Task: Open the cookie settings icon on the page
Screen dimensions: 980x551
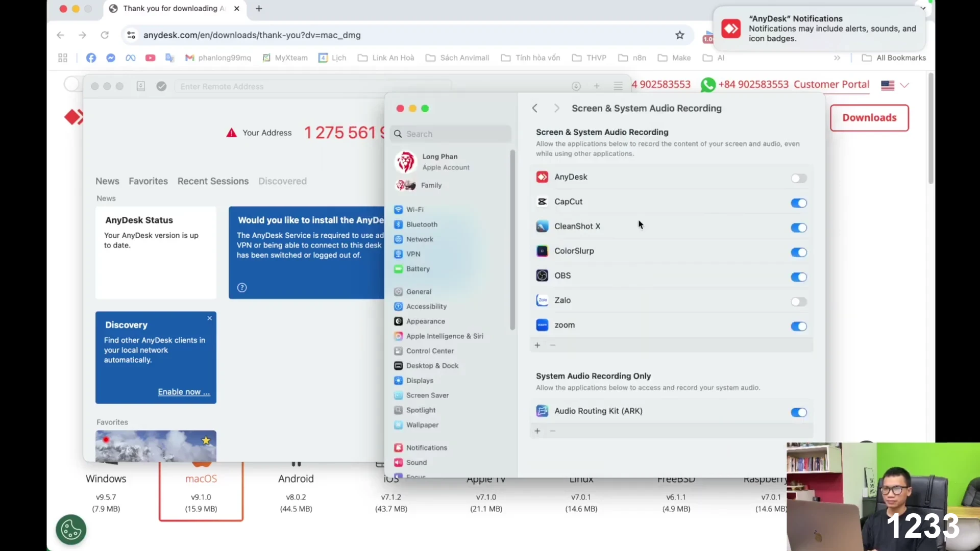Action: click(x=71, y=530)
